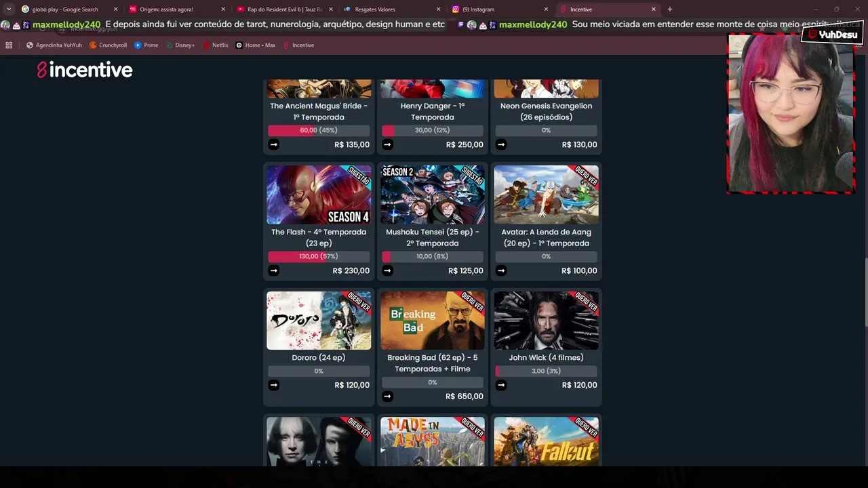Open the Avatar Aang thumbnail

(547, 195)
